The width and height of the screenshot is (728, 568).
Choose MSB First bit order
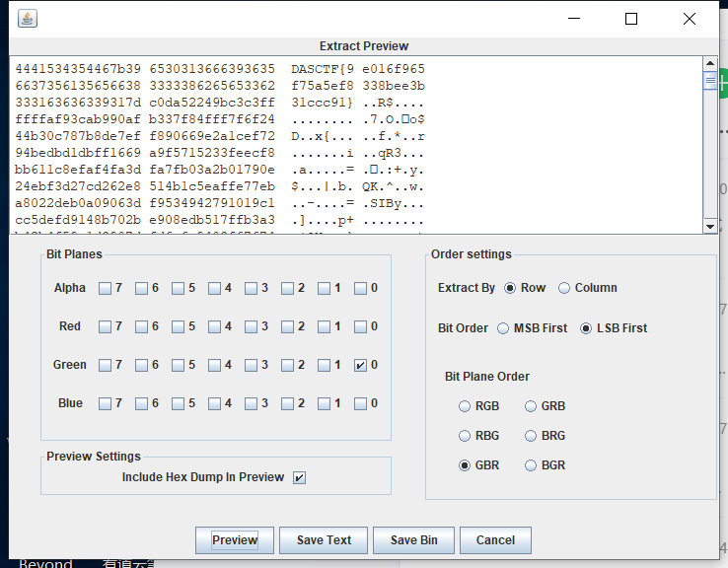[x=503, y=328]
